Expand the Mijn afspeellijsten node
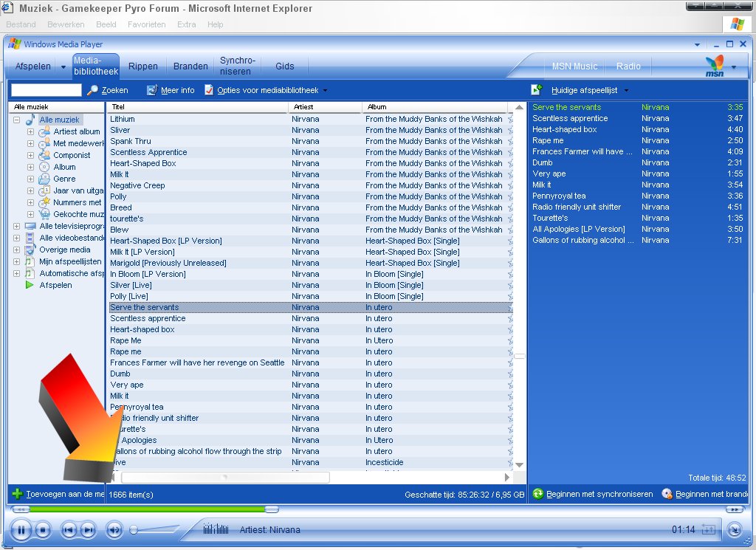This screenshot has width=756, height=550. pos(16,261)
